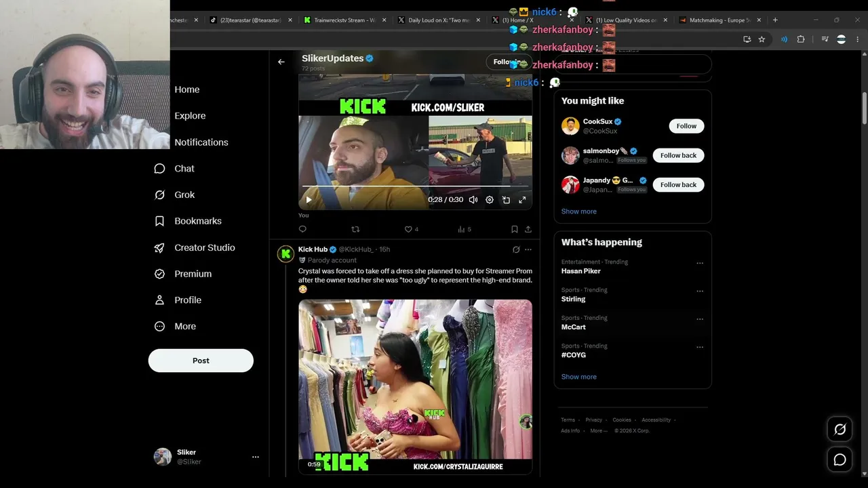Switch to the Daily Loud on X tab
Viewport: 868px width, 488px height.
click(x=439, y=20)
